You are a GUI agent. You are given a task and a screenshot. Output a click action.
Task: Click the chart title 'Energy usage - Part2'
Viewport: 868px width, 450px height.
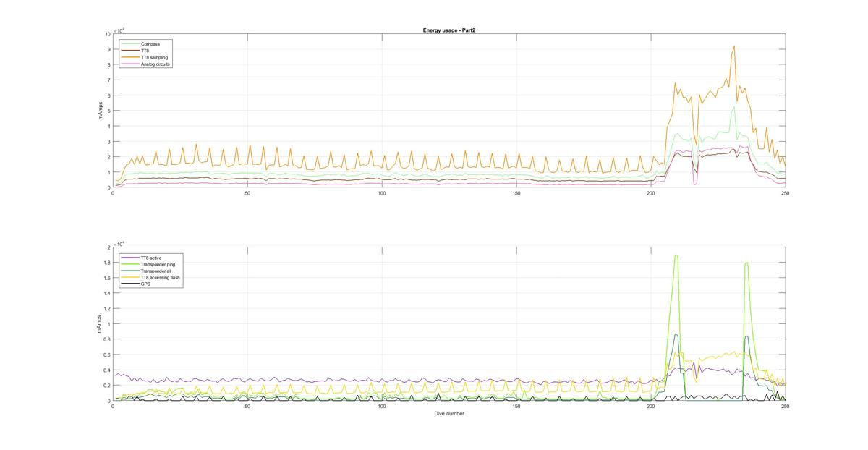[x=448, y=30]
